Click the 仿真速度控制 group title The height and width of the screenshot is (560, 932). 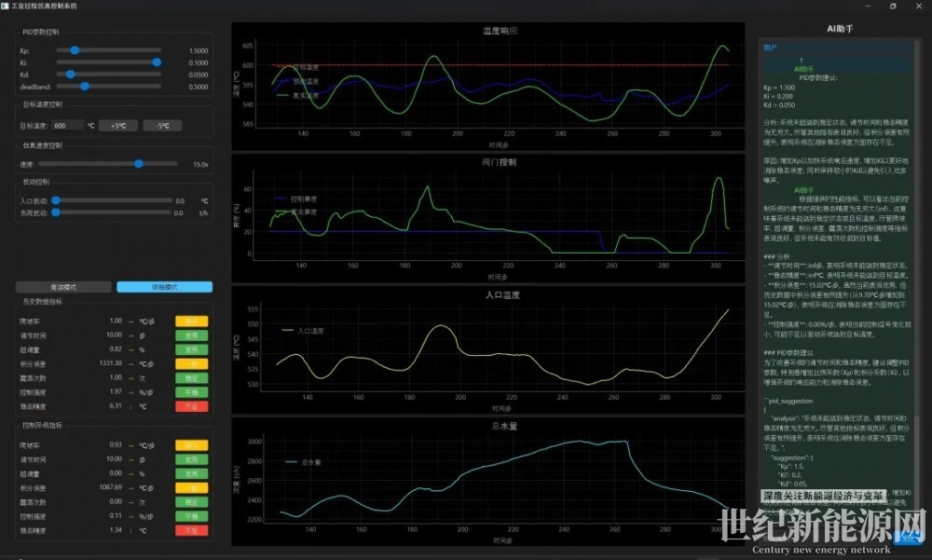pos(43,145)
